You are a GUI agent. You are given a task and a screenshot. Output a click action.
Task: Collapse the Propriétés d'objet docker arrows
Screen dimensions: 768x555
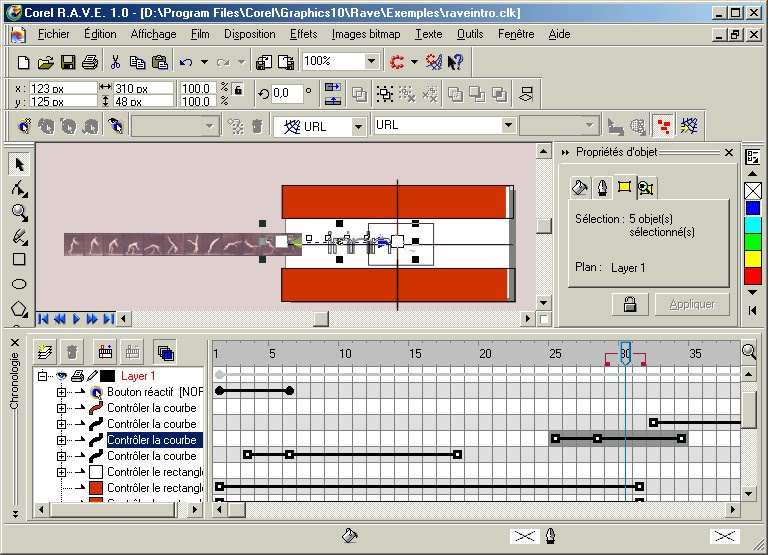coord(565,152)
